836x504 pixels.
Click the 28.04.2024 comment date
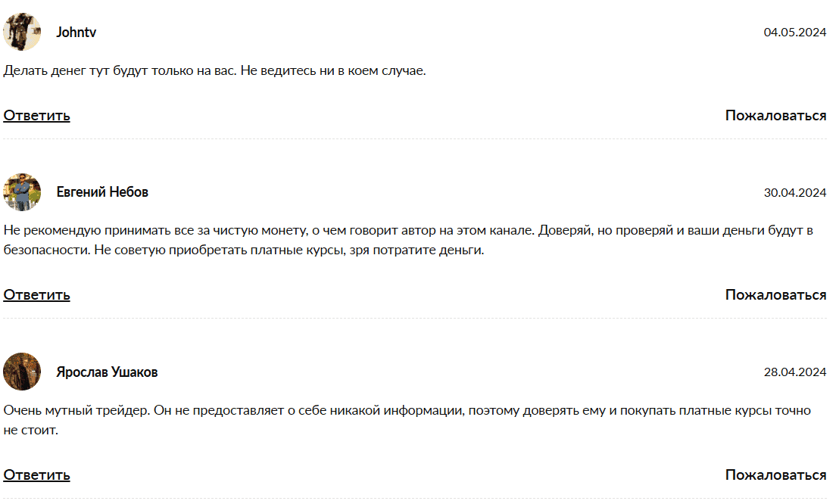tap(794, 372)
